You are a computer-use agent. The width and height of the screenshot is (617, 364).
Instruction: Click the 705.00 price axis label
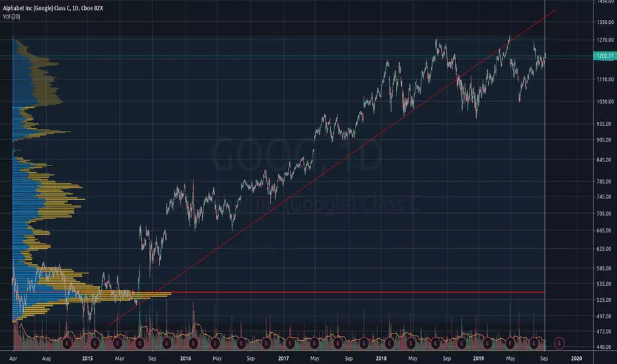click(x=605, y=214)
